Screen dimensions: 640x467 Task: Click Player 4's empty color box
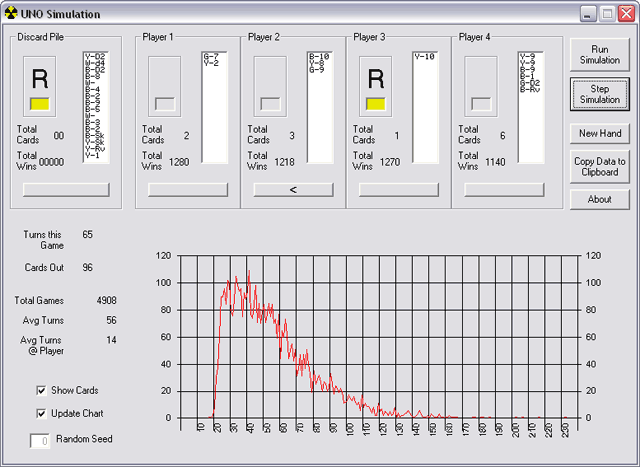click(481, 104)
